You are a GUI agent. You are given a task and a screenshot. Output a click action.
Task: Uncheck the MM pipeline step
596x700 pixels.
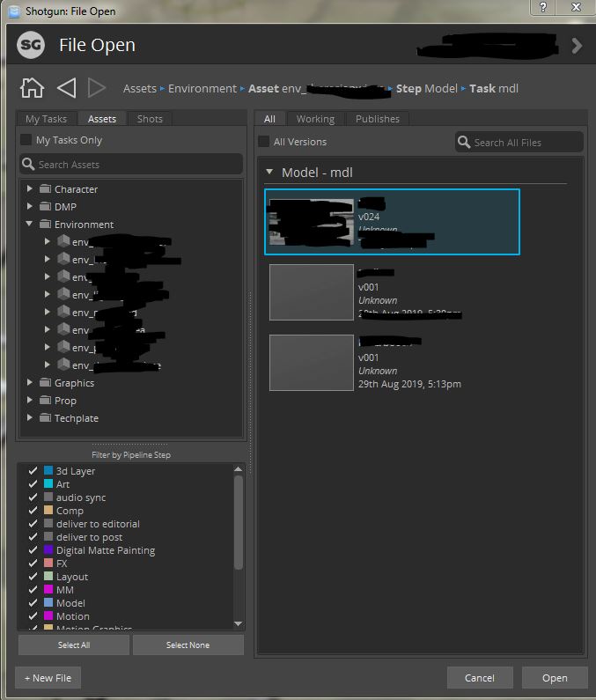(33, 589)
